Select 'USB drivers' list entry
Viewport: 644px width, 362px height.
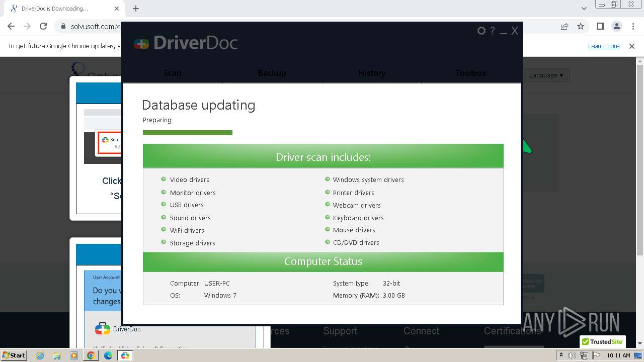pos(187,205)
